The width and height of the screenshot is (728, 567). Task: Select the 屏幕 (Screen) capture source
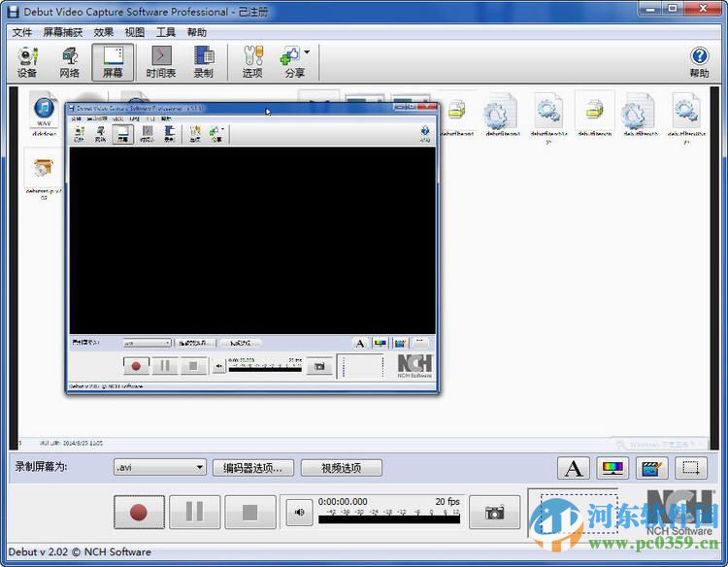pos(113,62)
